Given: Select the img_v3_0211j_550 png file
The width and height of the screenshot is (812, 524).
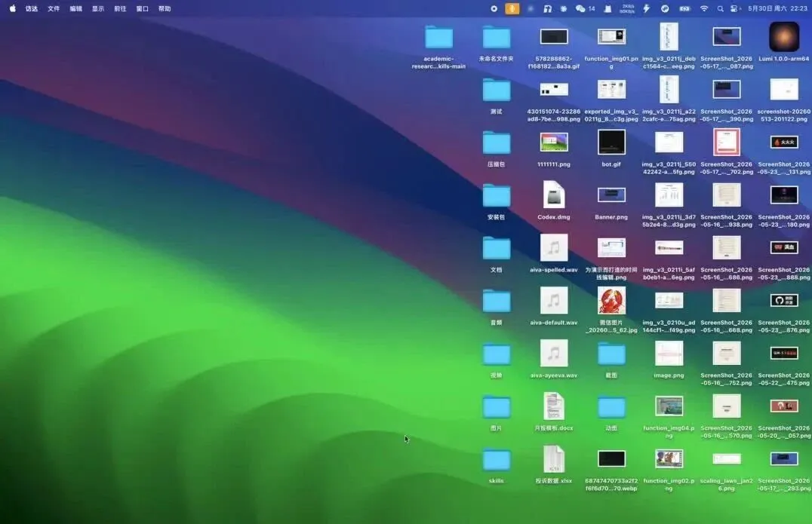Looking at the screenshot, I should click(669, 142).
